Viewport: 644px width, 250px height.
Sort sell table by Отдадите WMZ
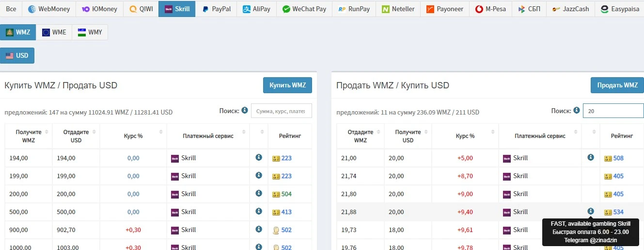361,136
